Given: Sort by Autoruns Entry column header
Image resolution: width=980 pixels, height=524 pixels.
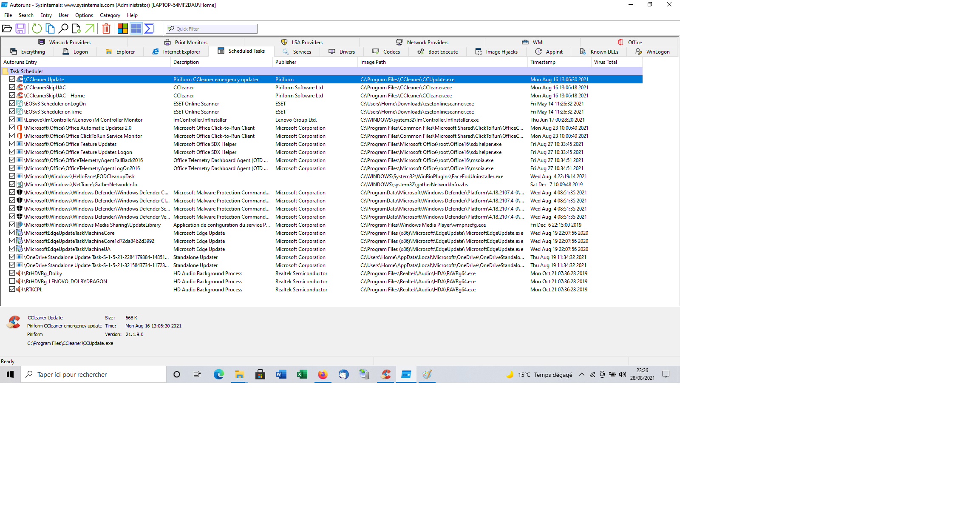Looking at the screenshot, I should [85, 62].
